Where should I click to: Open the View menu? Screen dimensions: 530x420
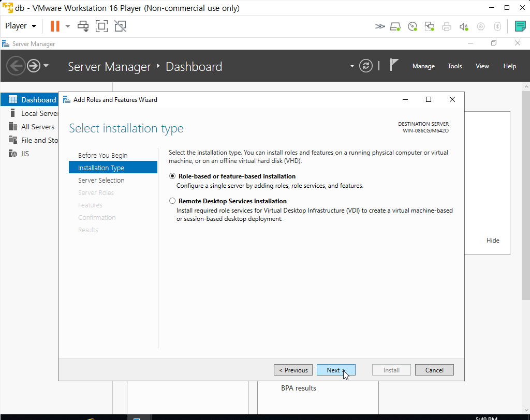tap(482, 66)
